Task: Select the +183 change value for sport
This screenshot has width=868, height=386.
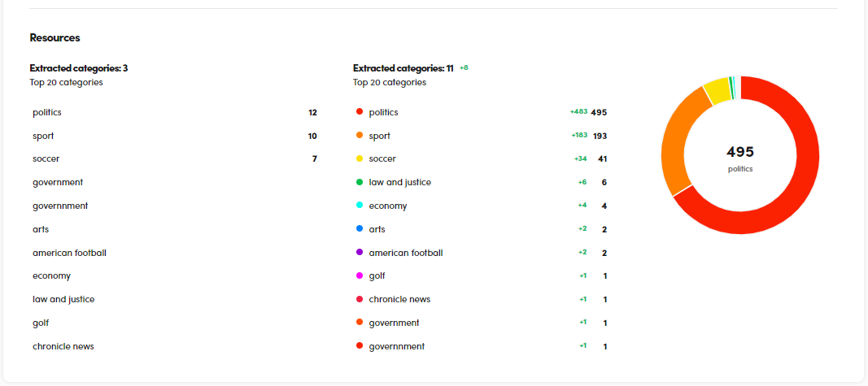Action: pyautogui.click(x=578, y=136)
